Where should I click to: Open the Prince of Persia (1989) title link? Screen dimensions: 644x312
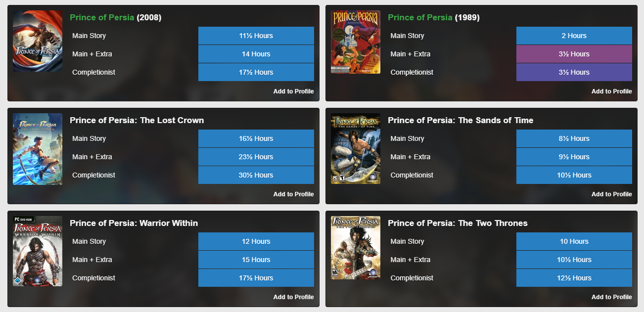click(420, 17)
